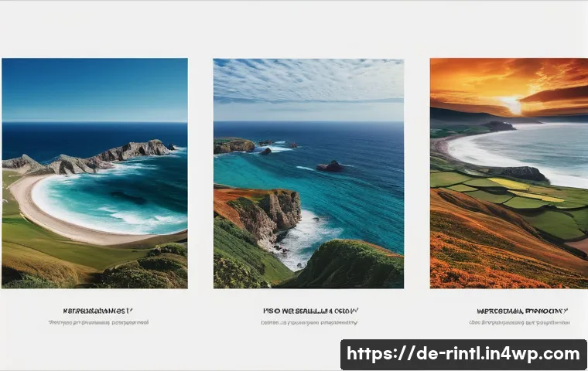Viewport: 588px width, 371px height.
Task: Open the orange sunset coastline photo
Action: (509, 173)
